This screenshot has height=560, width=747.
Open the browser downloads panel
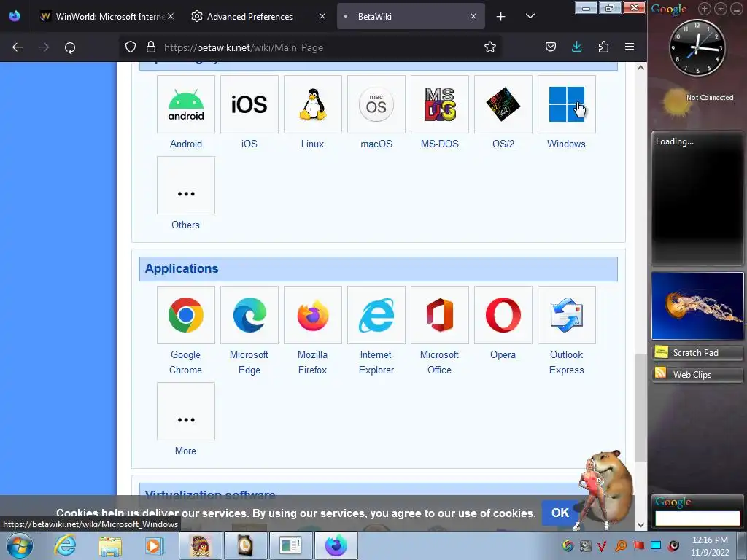pyautogui.click(x=576, y=47)
